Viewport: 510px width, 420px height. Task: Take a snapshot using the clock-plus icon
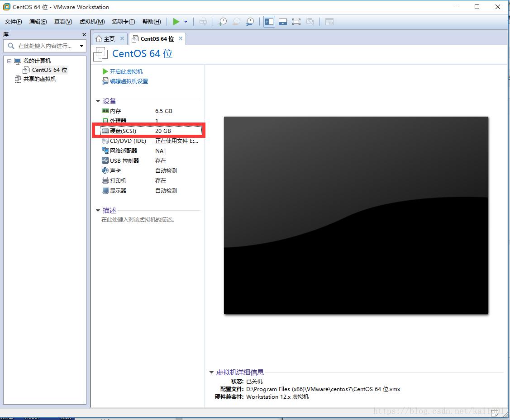223,22
